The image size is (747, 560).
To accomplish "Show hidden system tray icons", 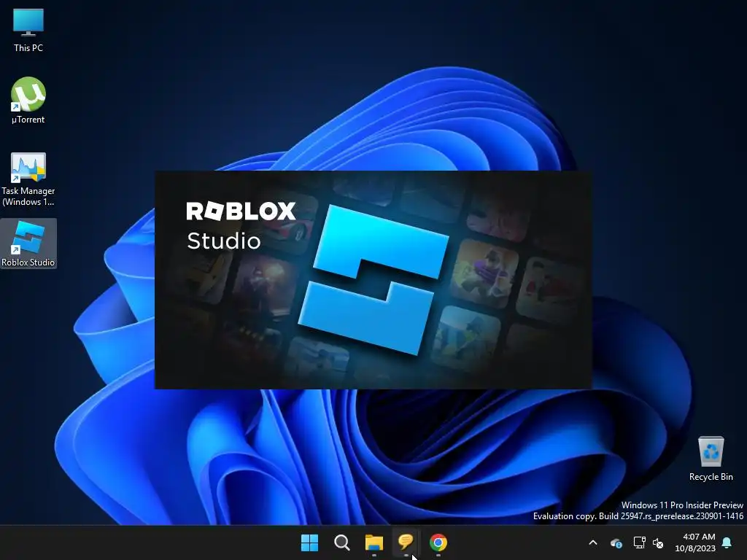I will click(x=593, y=542).
